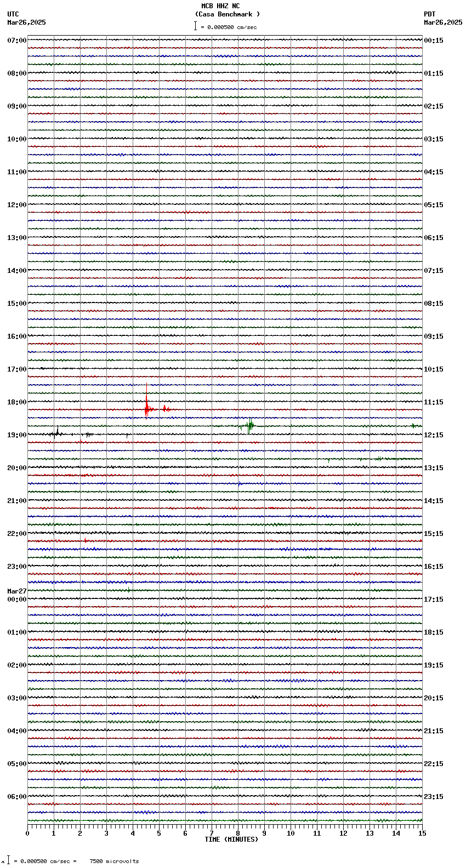Click the 'Mar27' date change label

click(17, 591)
